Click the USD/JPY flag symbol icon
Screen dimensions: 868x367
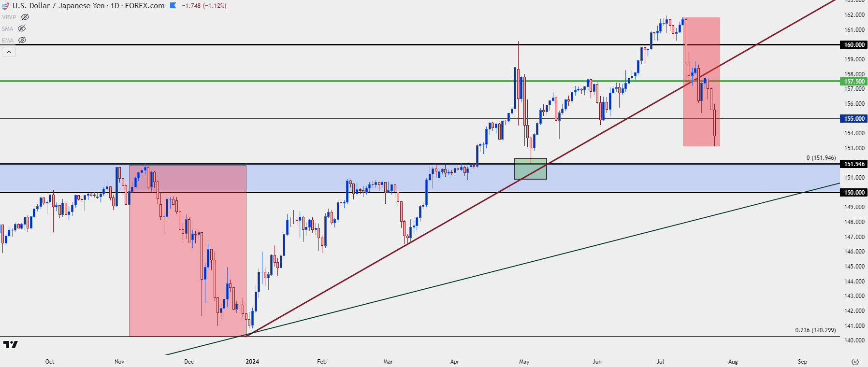pyautogui.click(x=5, y=6)
